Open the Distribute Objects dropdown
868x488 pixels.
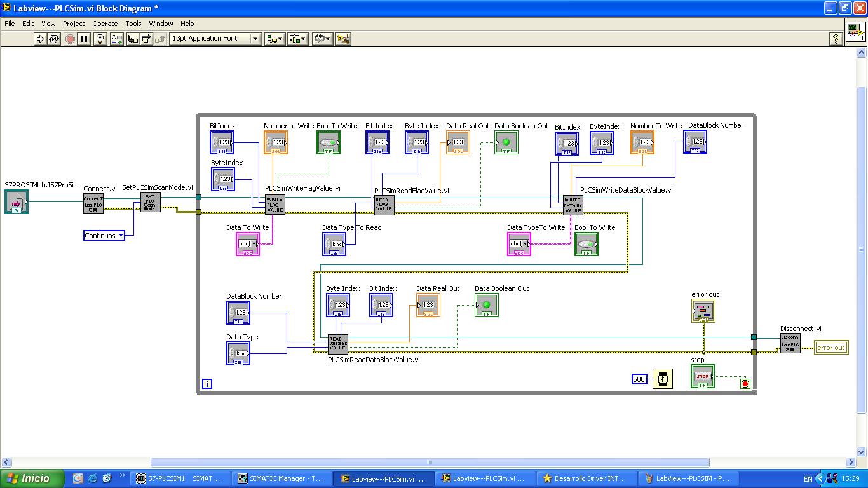coord(298,39)
